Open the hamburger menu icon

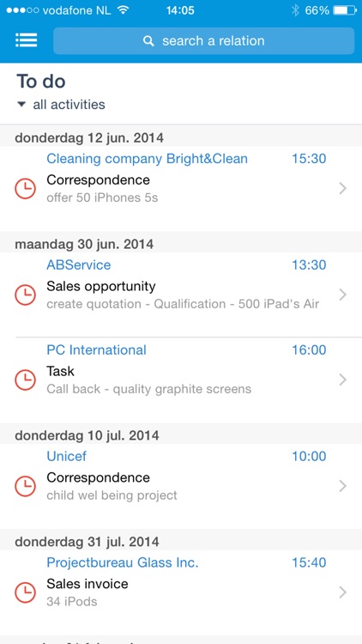(27, 39)
